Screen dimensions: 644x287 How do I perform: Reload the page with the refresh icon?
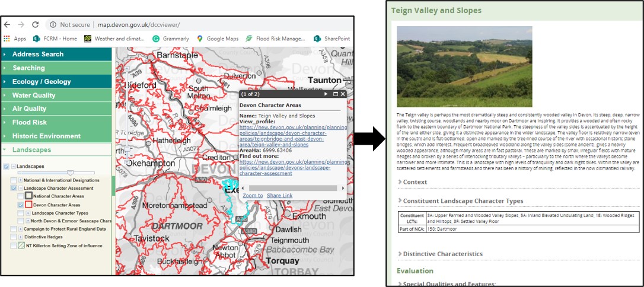36,25
